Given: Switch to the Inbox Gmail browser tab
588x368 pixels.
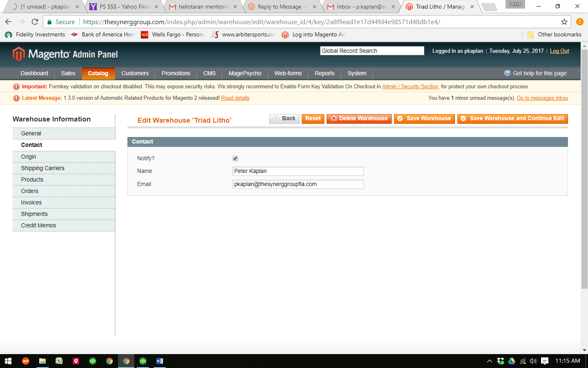Looking at the screenshot, I should tap(359, 7).
